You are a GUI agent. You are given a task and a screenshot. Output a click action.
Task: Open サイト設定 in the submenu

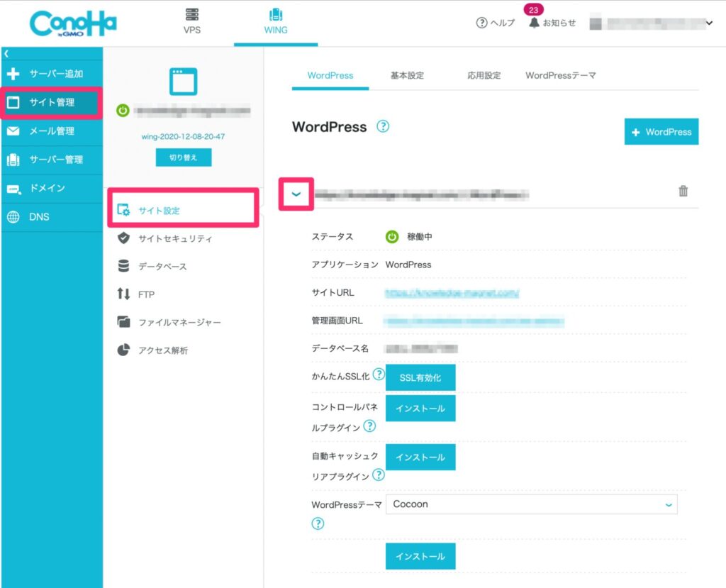click(x=183, y=210)
